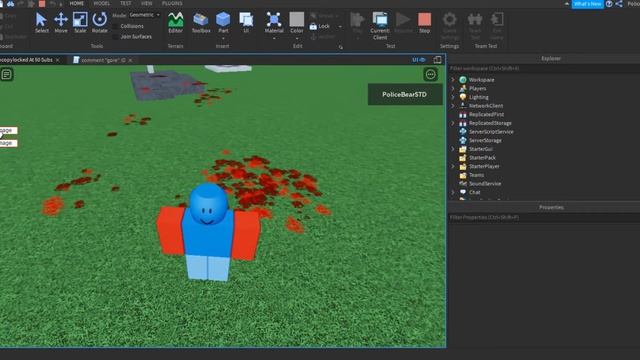Switch to the HOME ribbon tab

[76, 4]
